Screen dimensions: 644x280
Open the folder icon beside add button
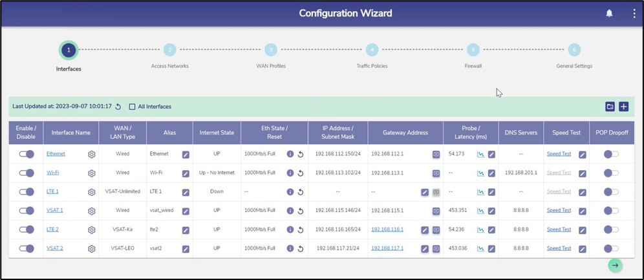pos(610,107)
